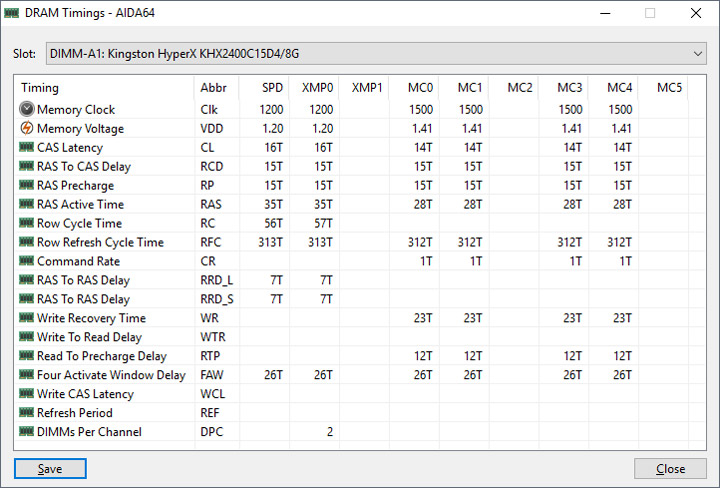Click the Timing column header
Viewport: 720px width, 488px height.
tap(40, 88)
